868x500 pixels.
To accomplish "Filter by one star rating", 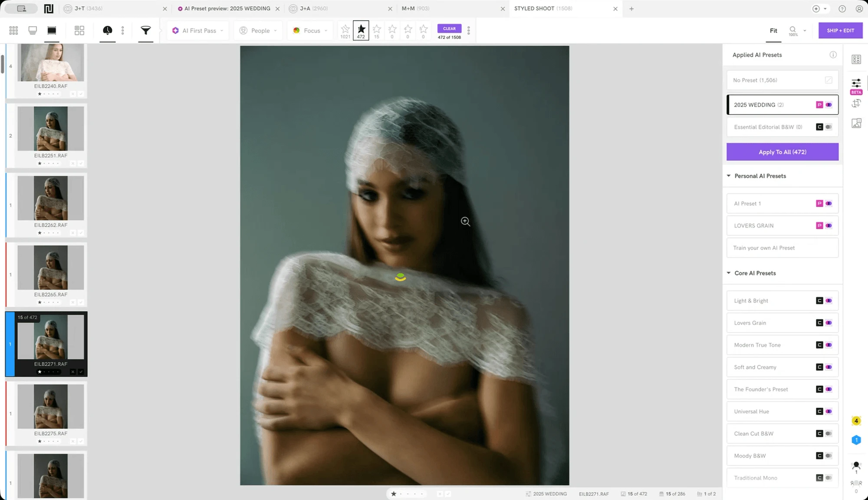I will [x=361, y=30].
